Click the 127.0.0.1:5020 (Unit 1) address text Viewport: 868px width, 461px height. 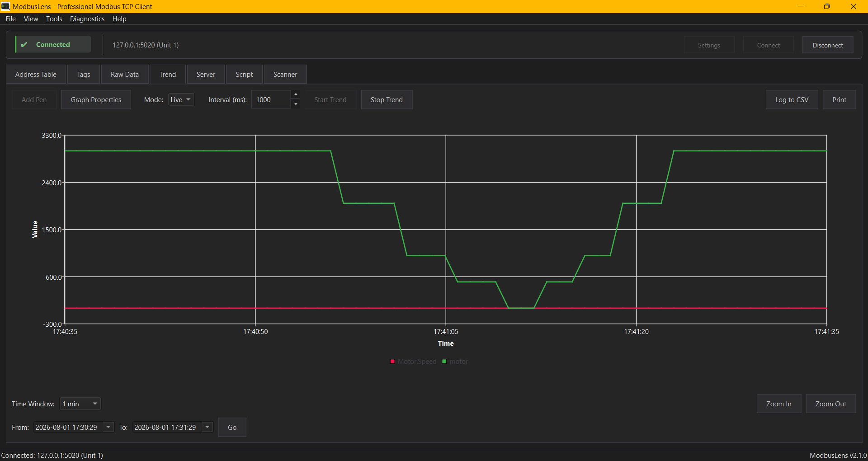click(146, 45)
